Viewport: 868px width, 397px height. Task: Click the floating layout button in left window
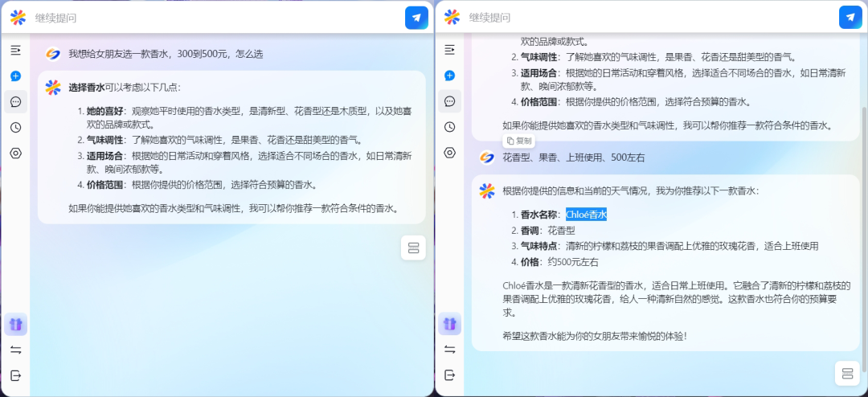[x=414, y=248]
